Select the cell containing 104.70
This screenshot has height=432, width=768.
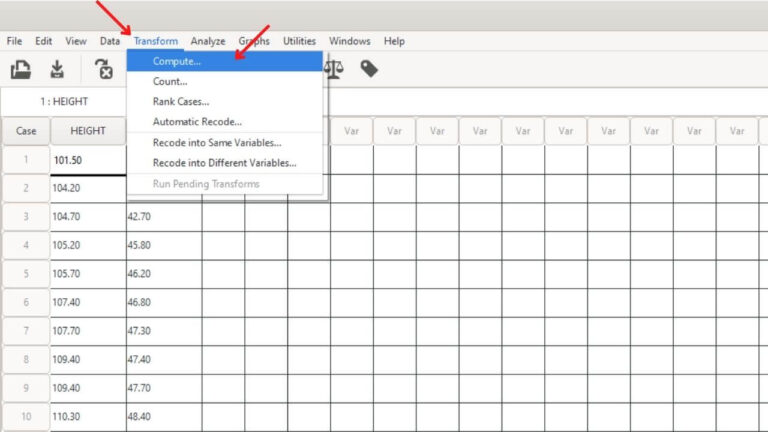click(x=88, y=216)
